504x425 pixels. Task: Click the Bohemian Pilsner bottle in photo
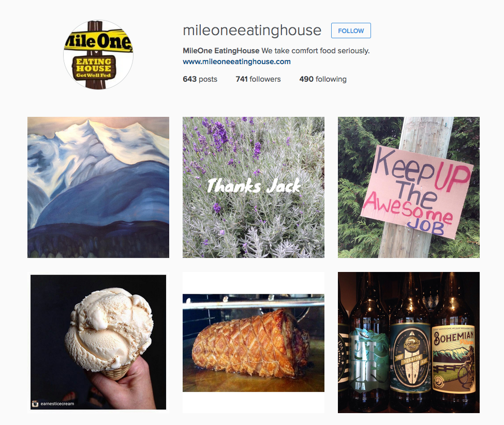453,344
